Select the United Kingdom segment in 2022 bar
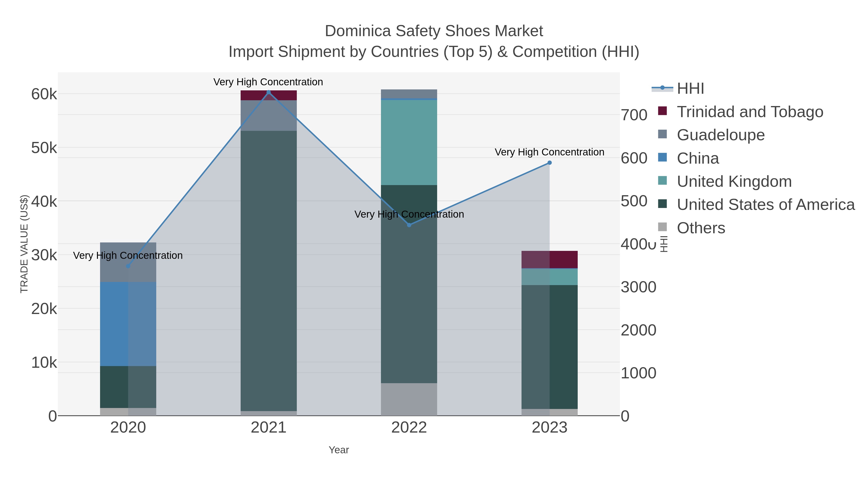Image resolution: width=868 pixels, height=488 pixels. pos(409,142)
